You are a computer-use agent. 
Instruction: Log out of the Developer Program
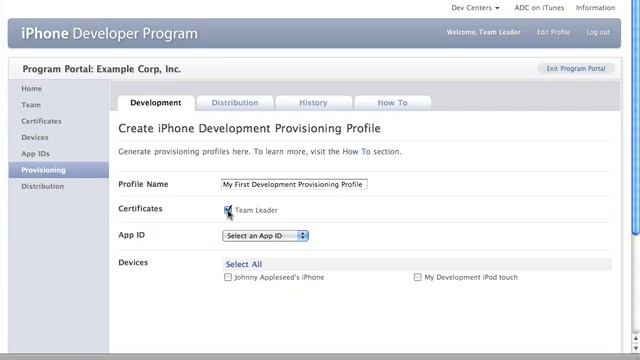(598, 32)
